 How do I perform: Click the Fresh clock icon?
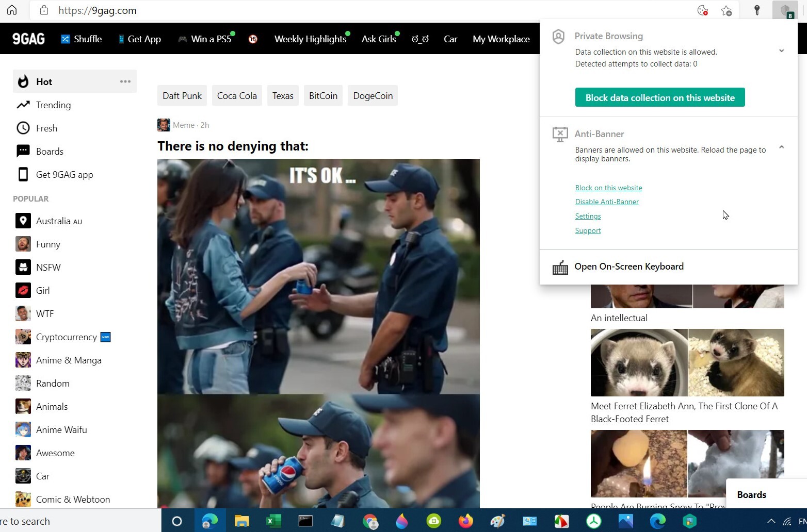coord(23,128)
